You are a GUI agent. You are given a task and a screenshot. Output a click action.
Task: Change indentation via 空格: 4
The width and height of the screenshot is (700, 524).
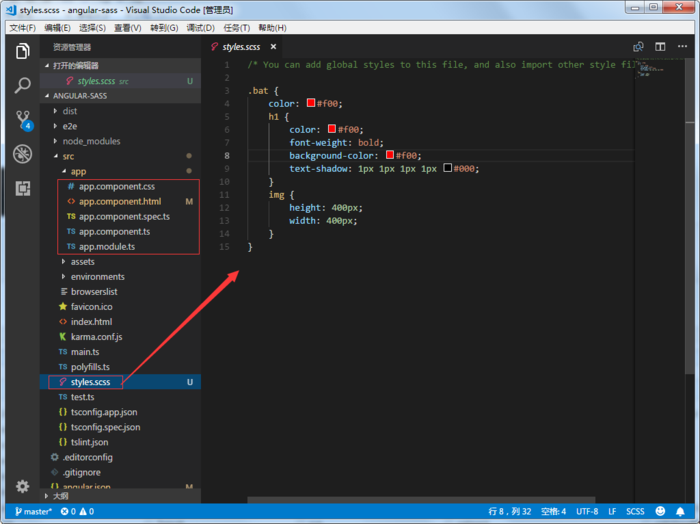pos(553,512)
